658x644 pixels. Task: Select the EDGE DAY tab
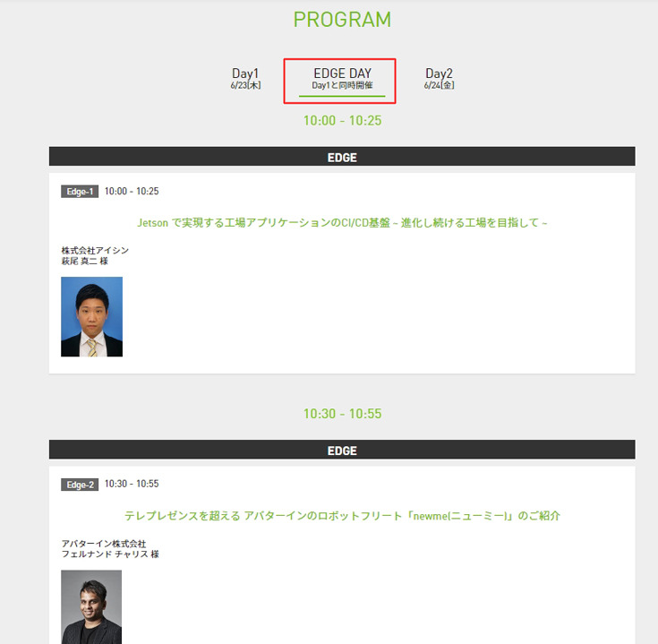coord(342,79)
